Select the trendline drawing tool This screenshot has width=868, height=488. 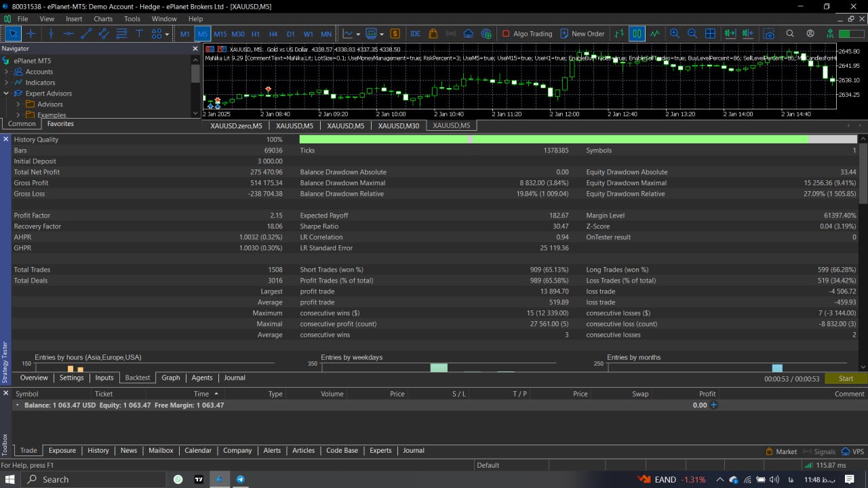(86, 33)
